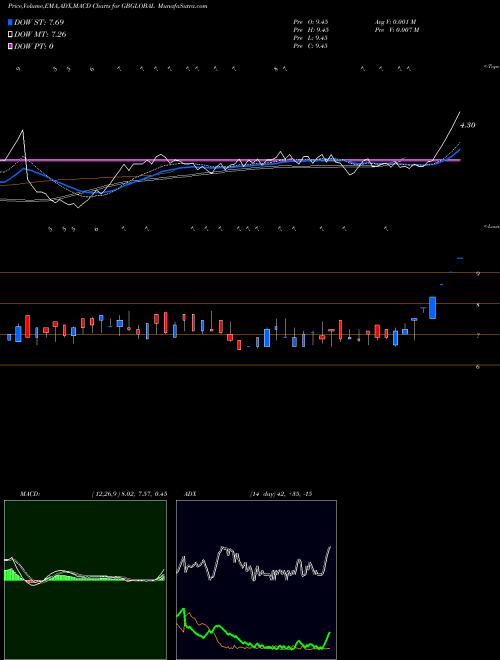
Task: Click the price axis label 6
Action: [x=478, y=367]
